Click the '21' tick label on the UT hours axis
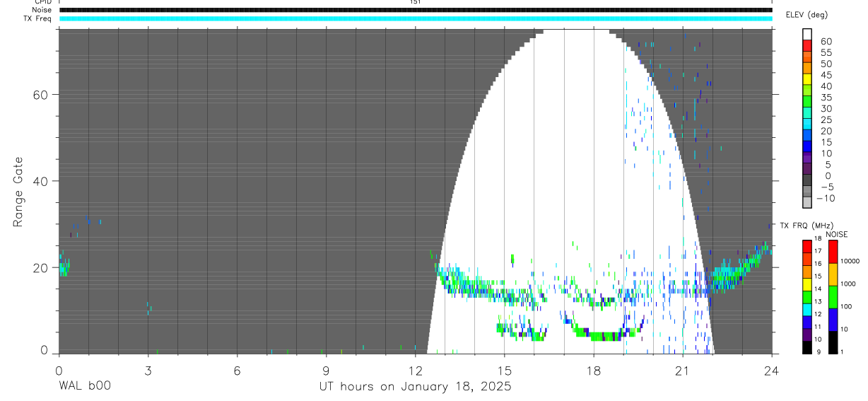The image size is (868, 401). 682,371
